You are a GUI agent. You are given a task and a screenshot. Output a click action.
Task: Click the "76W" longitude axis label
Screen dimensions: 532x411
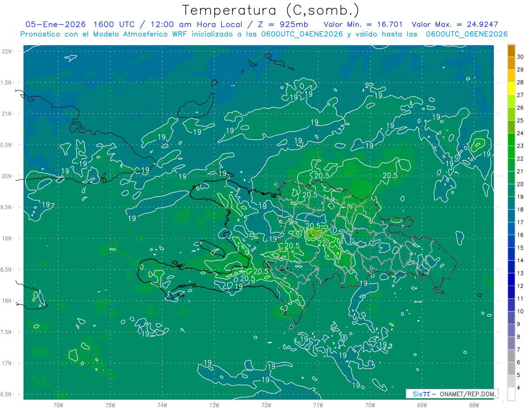pos(58,405)
